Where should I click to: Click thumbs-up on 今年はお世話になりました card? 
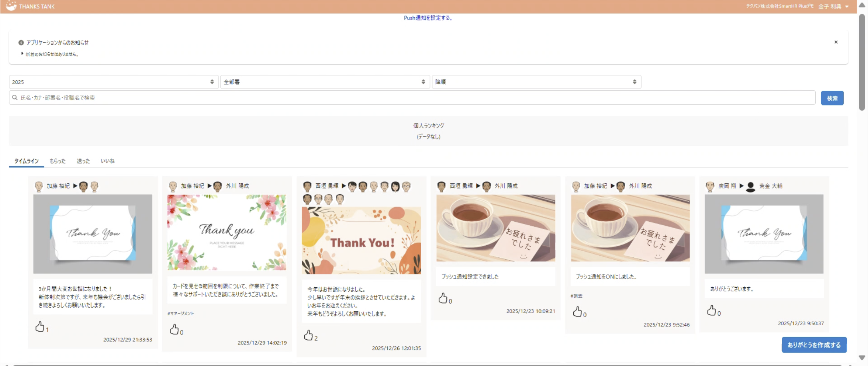[x=308, y=335]
